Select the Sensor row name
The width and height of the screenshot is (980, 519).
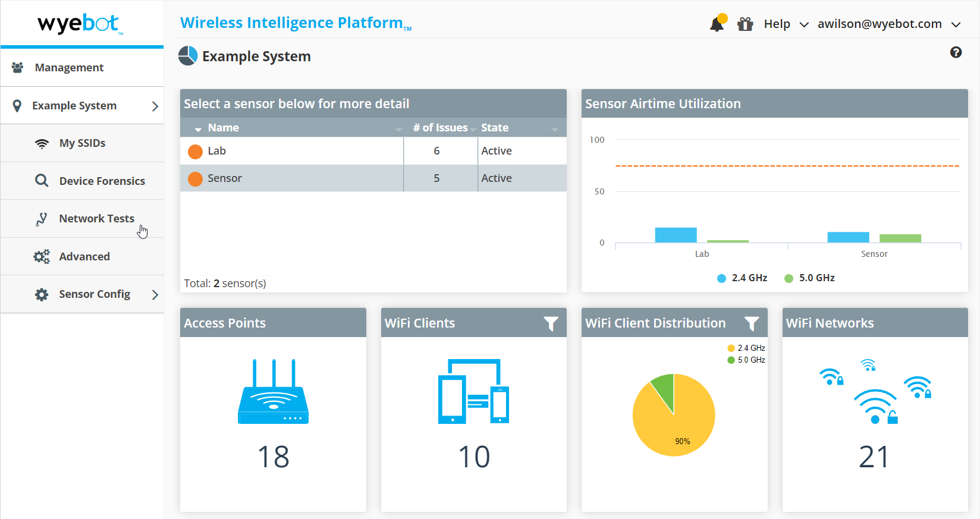pos(225,178)
